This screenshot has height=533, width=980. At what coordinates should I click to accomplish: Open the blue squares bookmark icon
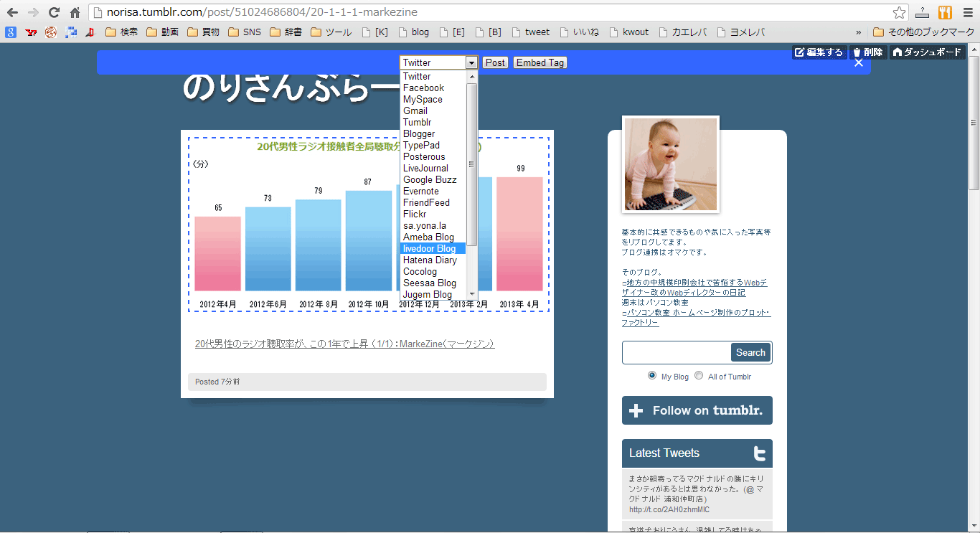pos(70,32)
